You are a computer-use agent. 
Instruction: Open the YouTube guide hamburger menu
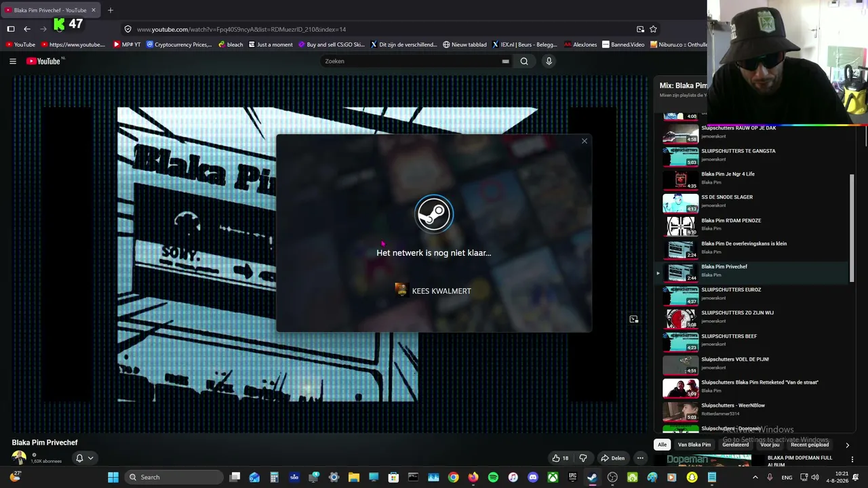tap(13, 61)
